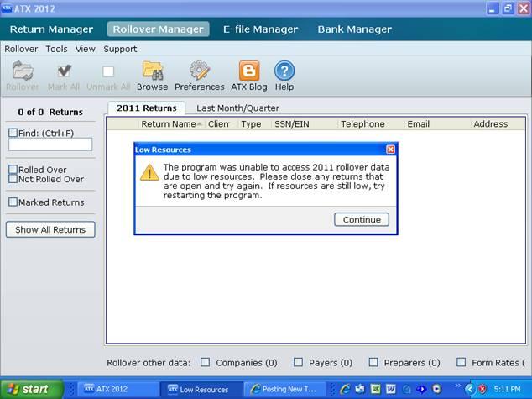Click the red shield security tray icon
The height and width of the screenshot is (399, 532).
pyautogui.click(x=482, y=389)
